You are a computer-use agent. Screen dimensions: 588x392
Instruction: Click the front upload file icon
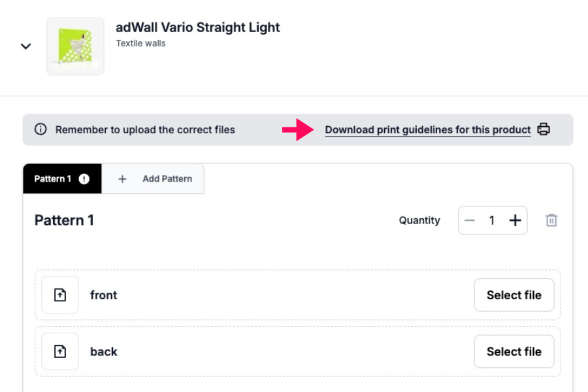tap(60, 295)
